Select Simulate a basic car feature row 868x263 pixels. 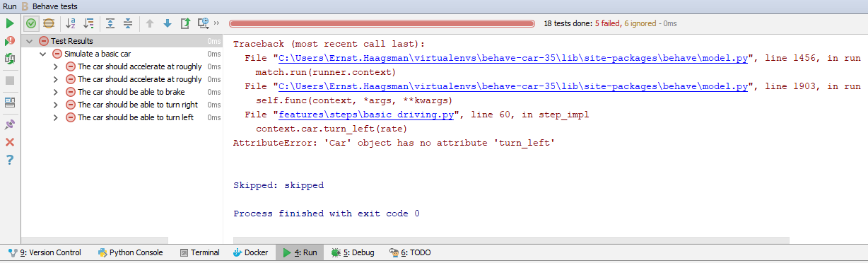(122, 54)
